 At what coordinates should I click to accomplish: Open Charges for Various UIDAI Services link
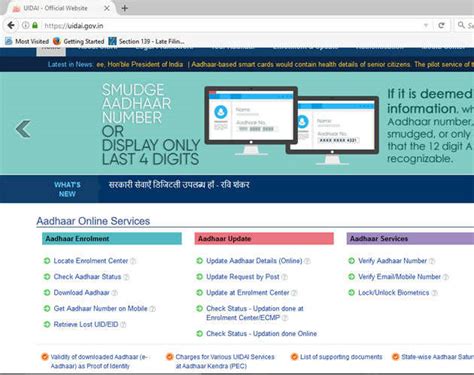point(225,361)
